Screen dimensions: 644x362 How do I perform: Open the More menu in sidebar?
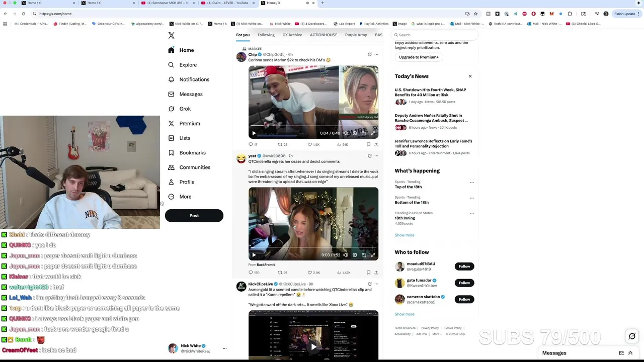180,197
